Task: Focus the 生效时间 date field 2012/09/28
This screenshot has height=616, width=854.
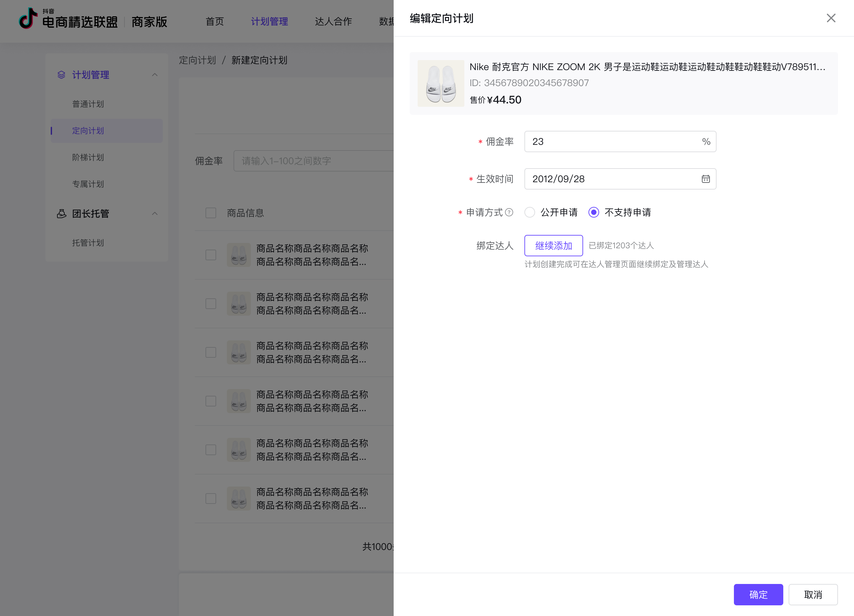Action: tap(620, 179)
